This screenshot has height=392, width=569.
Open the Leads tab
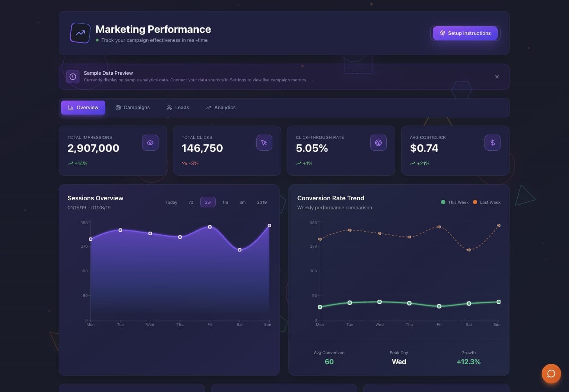tap(178, 108)
